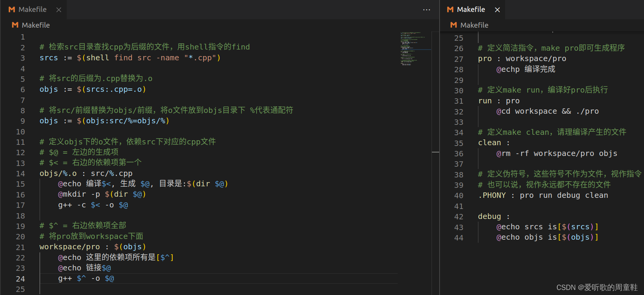Screen dimensions: 644x295
Task: Click the Makefile icon in right tab
Action: 450,10
